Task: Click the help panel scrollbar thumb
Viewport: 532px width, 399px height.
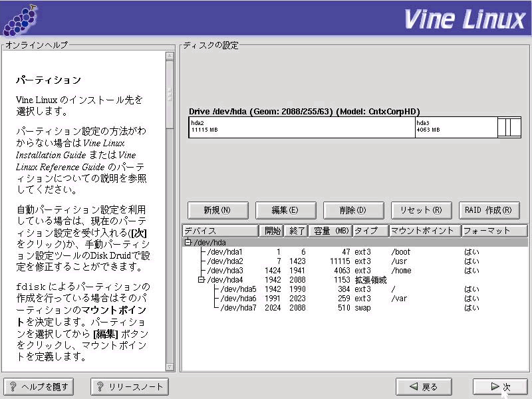Action: 170,94
